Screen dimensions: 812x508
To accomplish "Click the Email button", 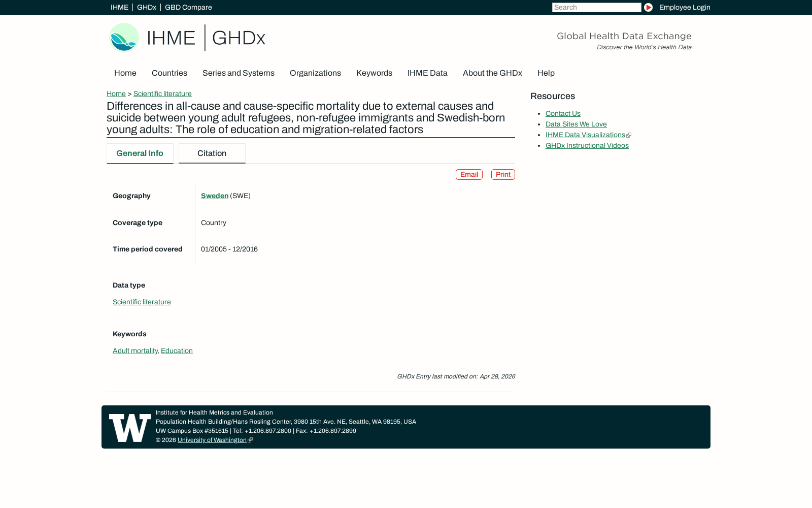I will point(469,174).
